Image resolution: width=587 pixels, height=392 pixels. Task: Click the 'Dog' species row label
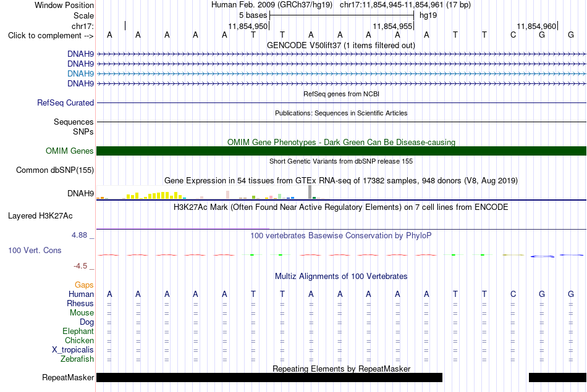[x=87, y=322]
